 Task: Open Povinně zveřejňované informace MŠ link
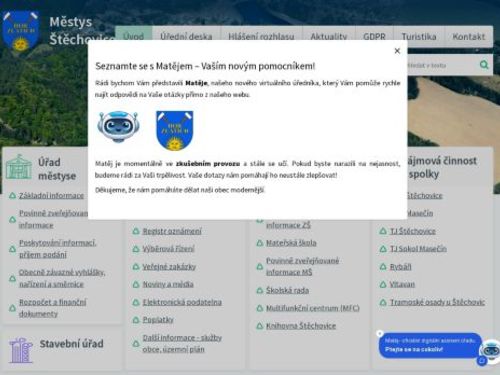[302, 266]
